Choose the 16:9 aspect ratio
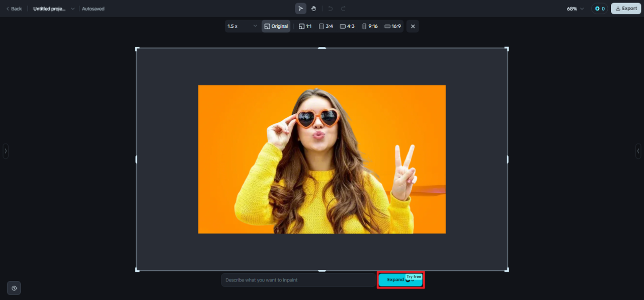644x300 pixels. pos(392,26)
